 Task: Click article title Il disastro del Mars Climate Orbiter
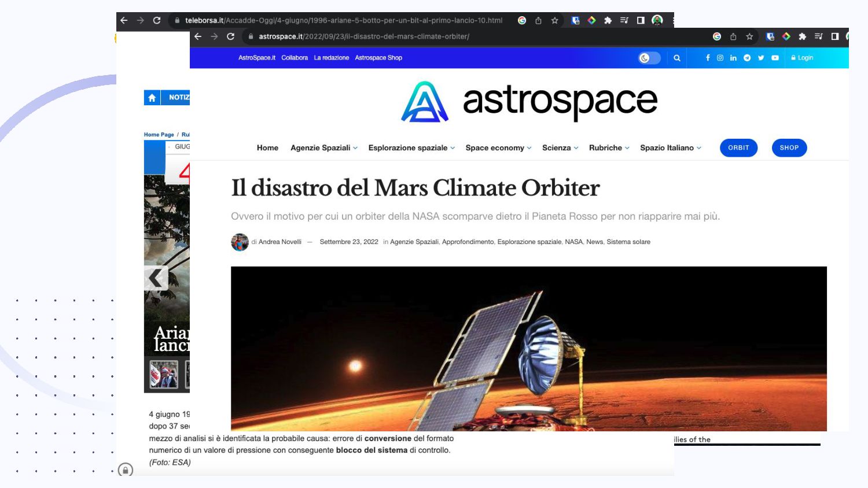415,188
